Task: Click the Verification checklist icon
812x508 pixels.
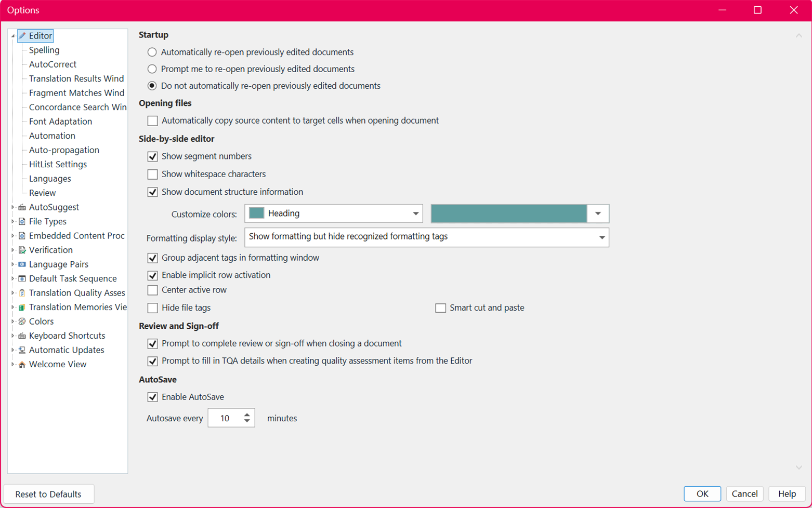Action: pyautogui.click(x=22, y=250)
